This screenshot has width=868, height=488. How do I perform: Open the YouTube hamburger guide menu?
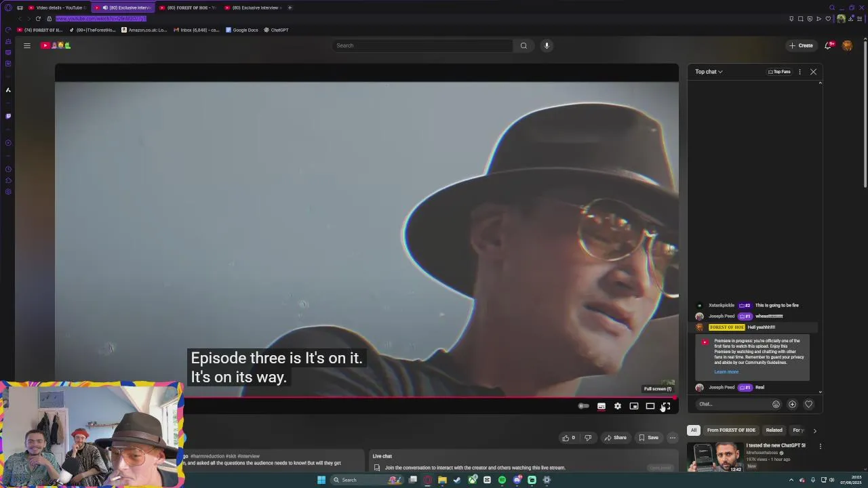click(x=27, y=45)
